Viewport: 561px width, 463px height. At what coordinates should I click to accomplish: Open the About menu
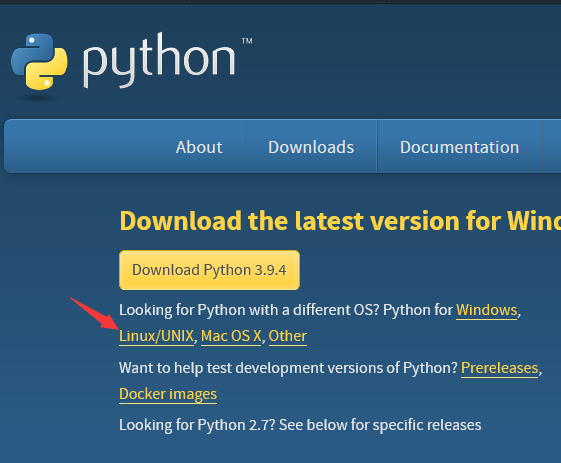(199, 147)
